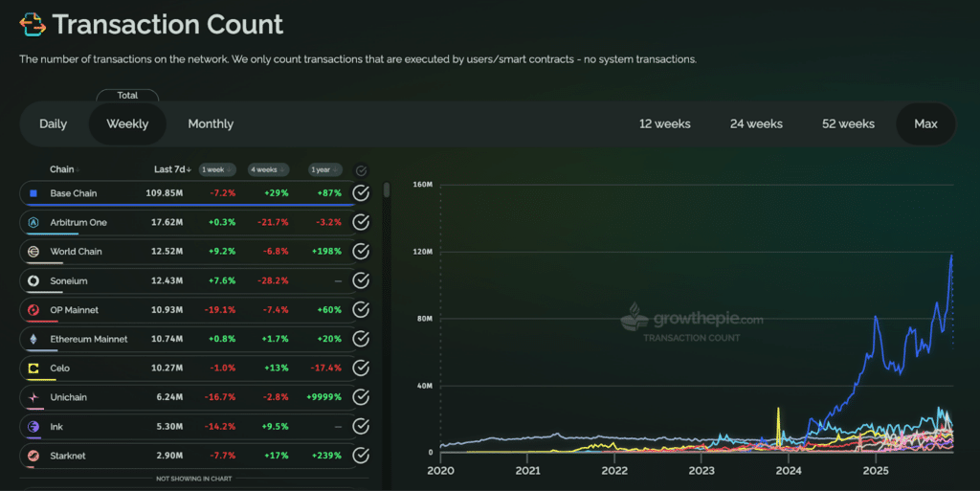Click Starknet +239% yearly change

click(327, 456)
